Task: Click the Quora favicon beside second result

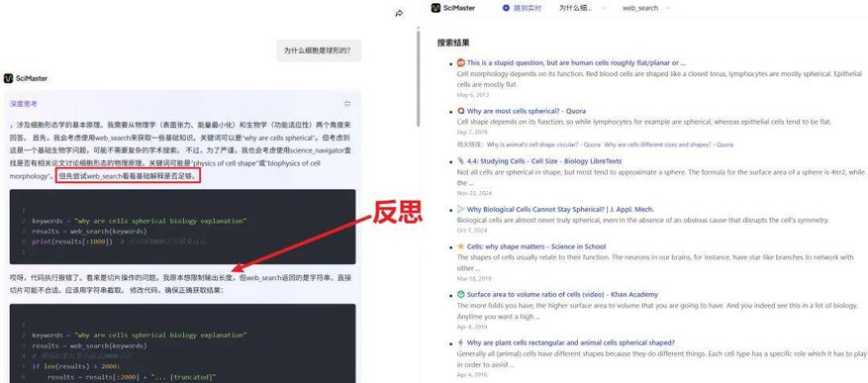Action: click(x=460, y=111)
